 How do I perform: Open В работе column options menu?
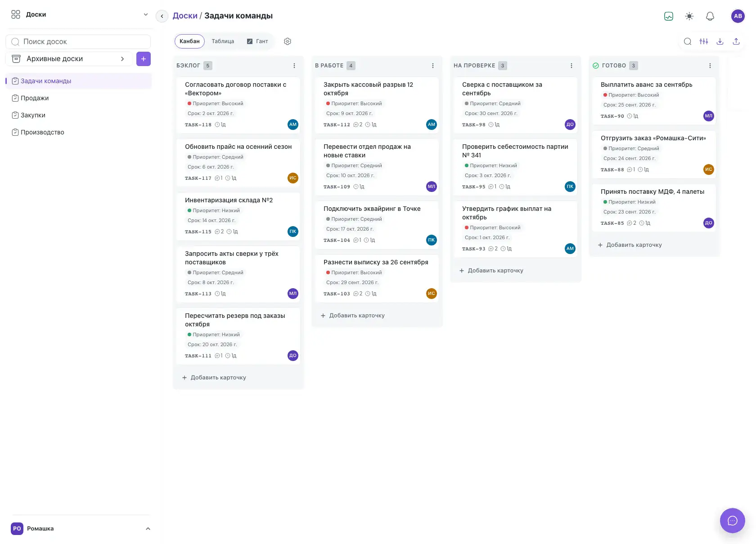click(433, 66)
